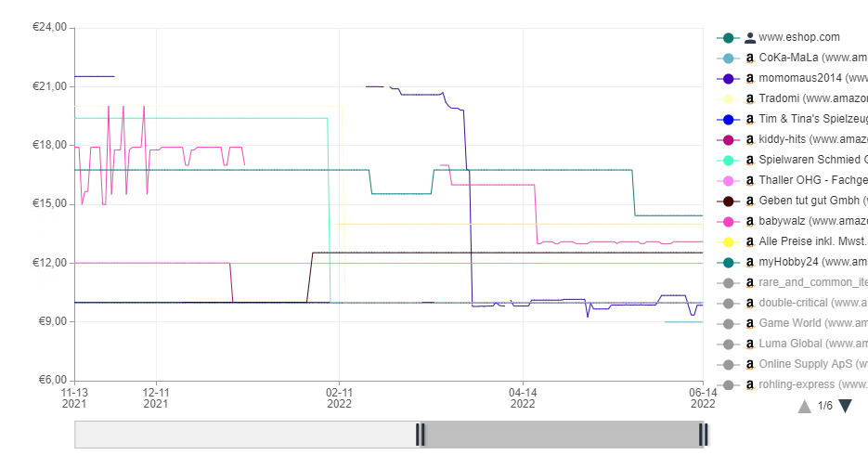
Task: Select the Spielwaren Schmied legend label
Action: (813, 160)
